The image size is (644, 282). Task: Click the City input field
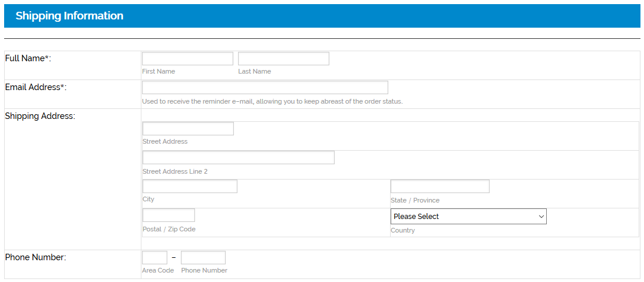[190, 187]
